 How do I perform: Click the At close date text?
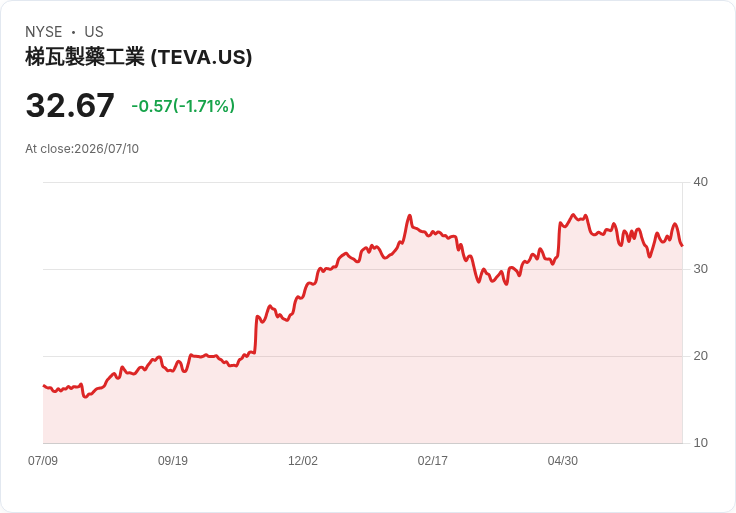pos(82,149)
